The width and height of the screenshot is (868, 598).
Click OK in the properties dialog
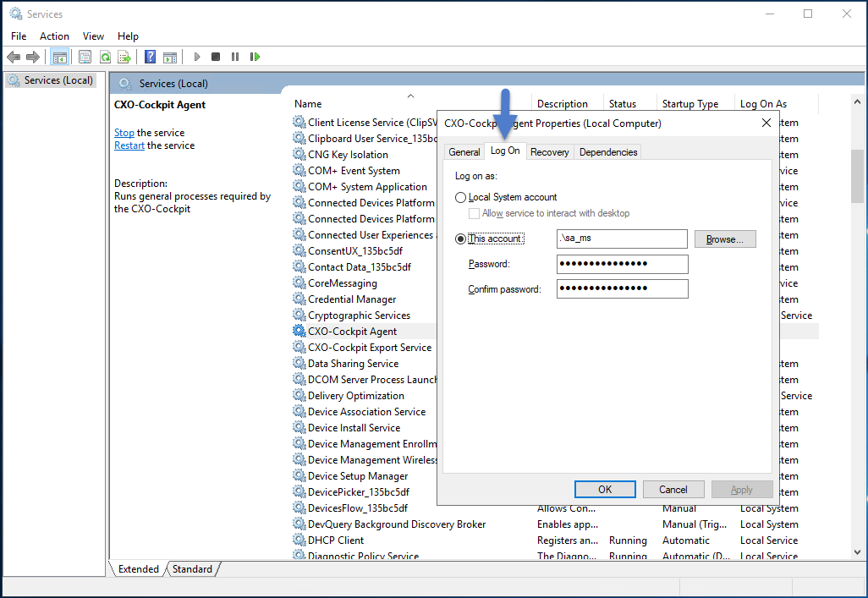(x=605, y=490)
